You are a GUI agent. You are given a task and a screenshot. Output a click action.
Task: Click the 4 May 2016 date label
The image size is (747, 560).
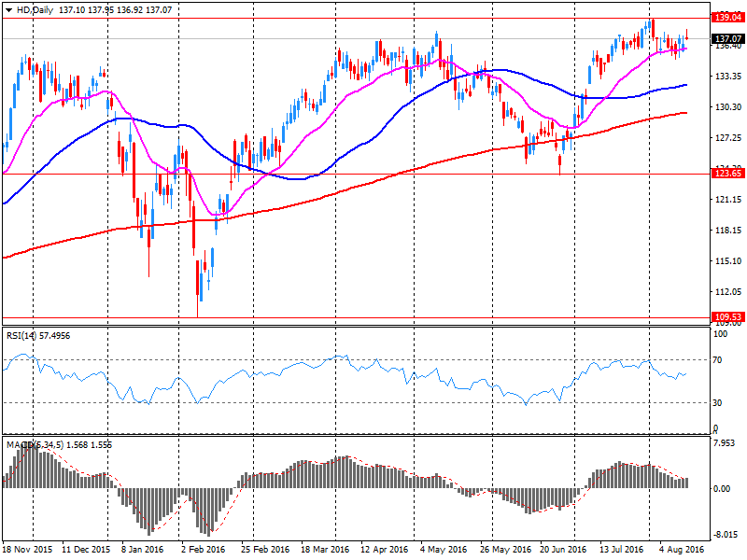[x=444, y=550]
